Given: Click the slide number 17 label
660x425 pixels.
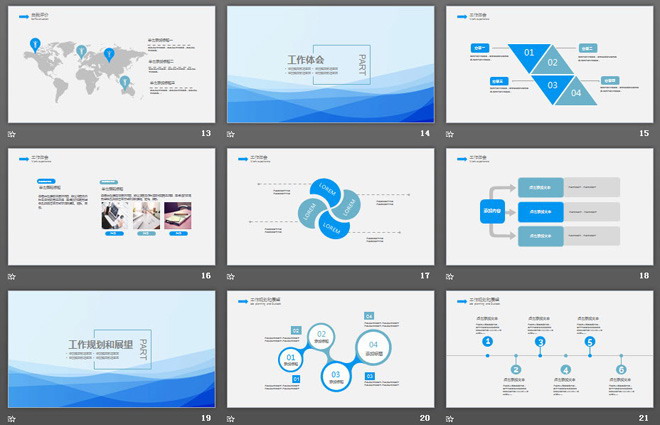Looking at the screenshot, I should [424, 276].
